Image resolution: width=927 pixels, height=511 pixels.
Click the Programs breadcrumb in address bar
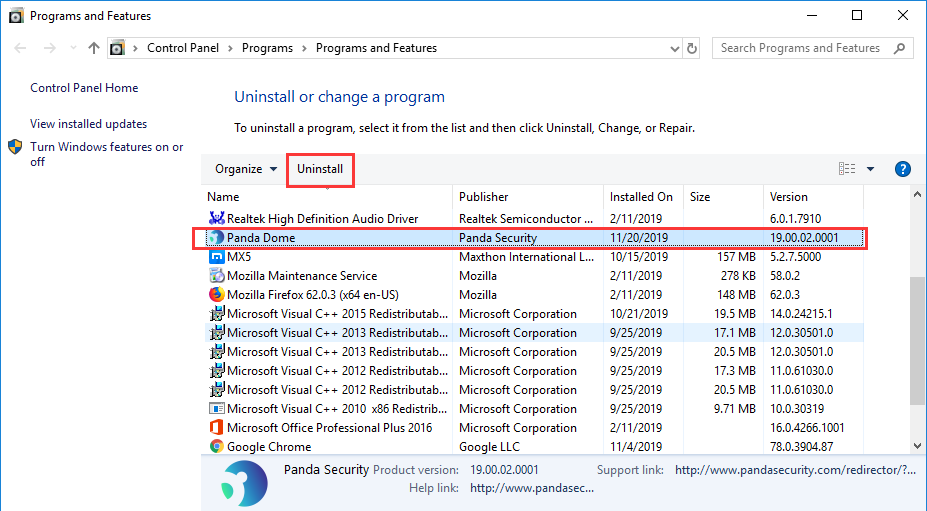point(267,48)
